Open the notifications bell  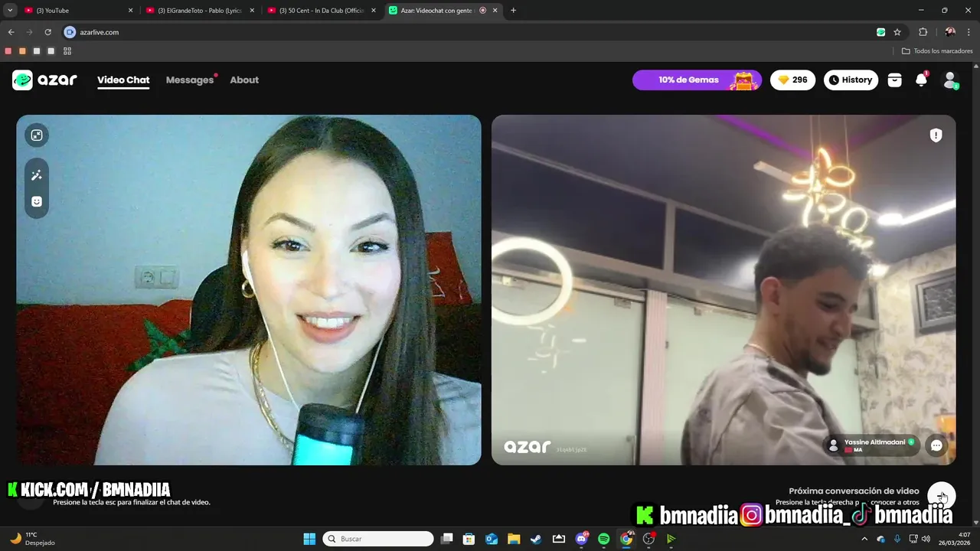pos(921,80)
